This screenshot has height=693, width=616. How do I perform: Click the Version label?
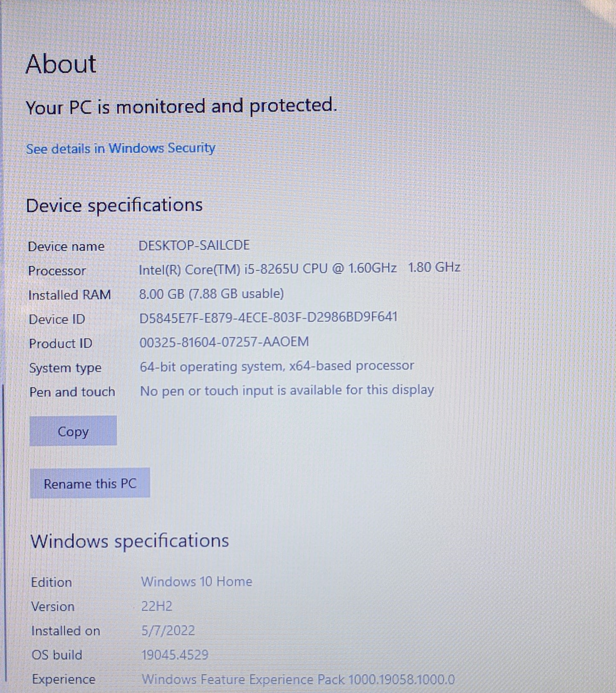(x=53, y=606)
